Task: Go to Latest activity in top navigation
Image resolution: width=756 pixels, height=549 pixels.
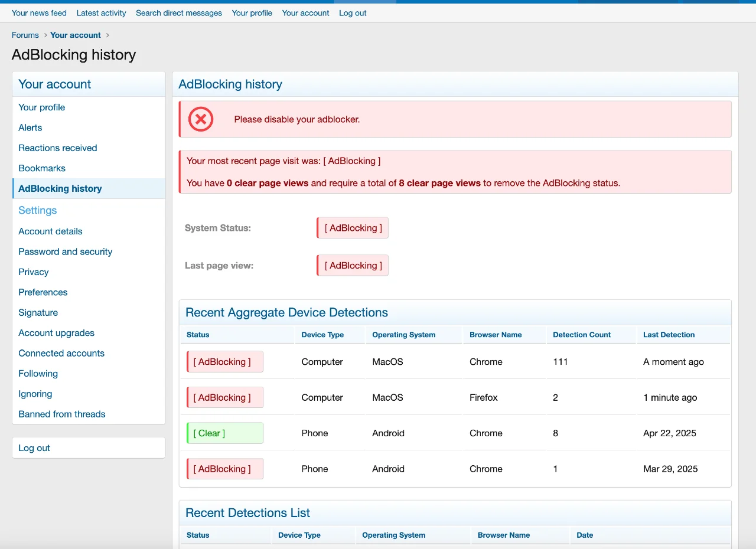Action: pyautogui.click(x=101, y=13)
